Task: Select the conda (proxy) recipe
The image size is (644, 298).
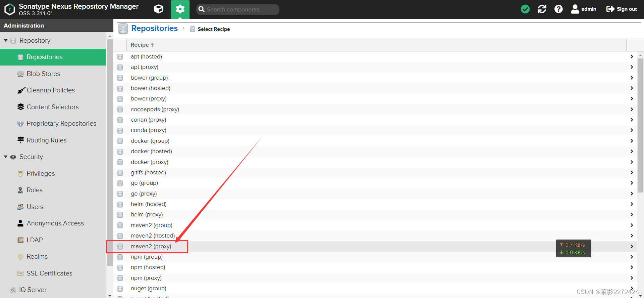Action: click(375, 130)
